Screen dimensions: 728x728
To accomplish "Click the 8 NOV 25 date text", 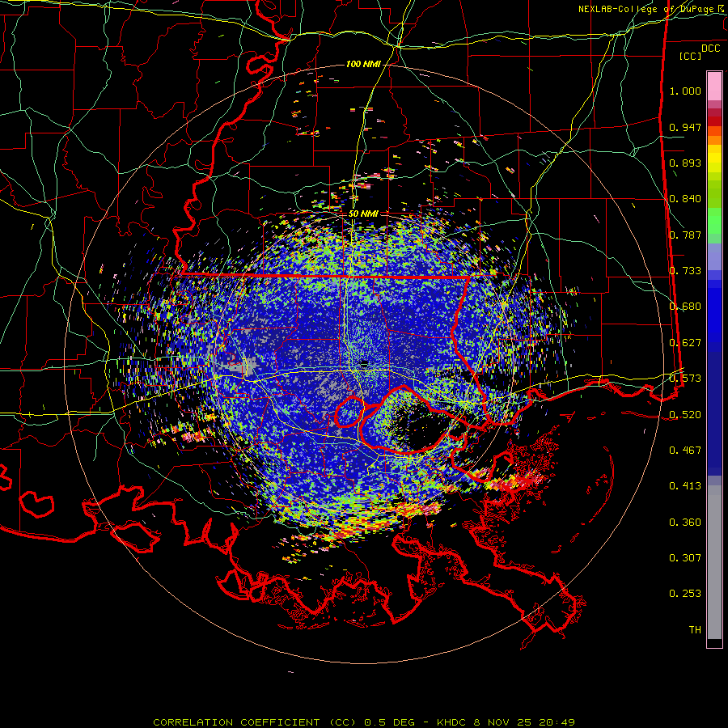I will [503, 722].
